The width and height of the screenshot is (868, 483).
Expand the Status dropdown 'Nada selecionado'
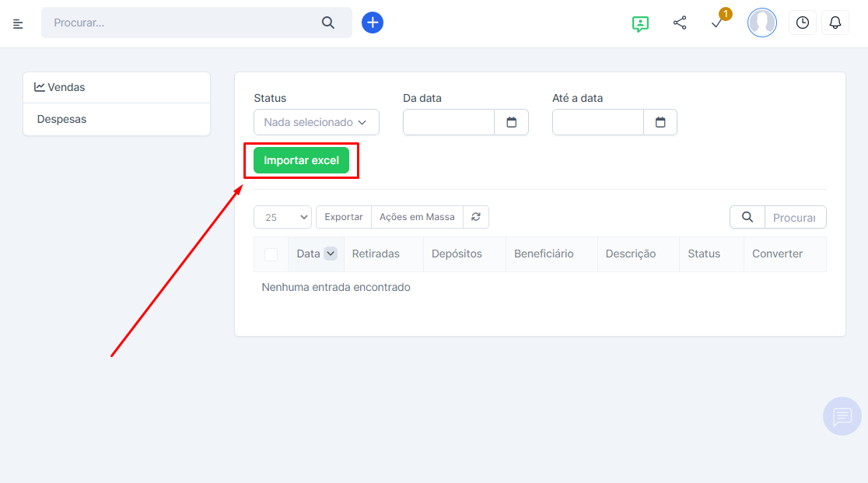tap(316, 122)
